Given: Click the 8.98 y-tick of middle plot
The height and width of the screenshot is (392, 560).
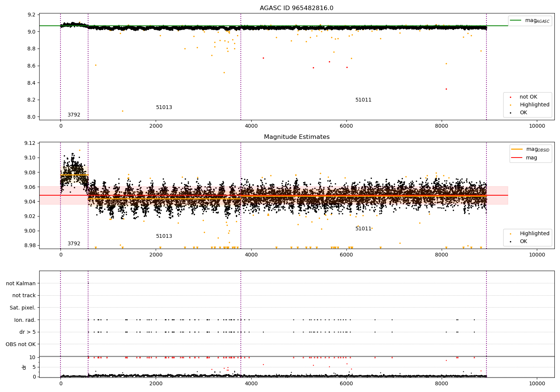Looking at the screenshot, I should coord(30,245).
